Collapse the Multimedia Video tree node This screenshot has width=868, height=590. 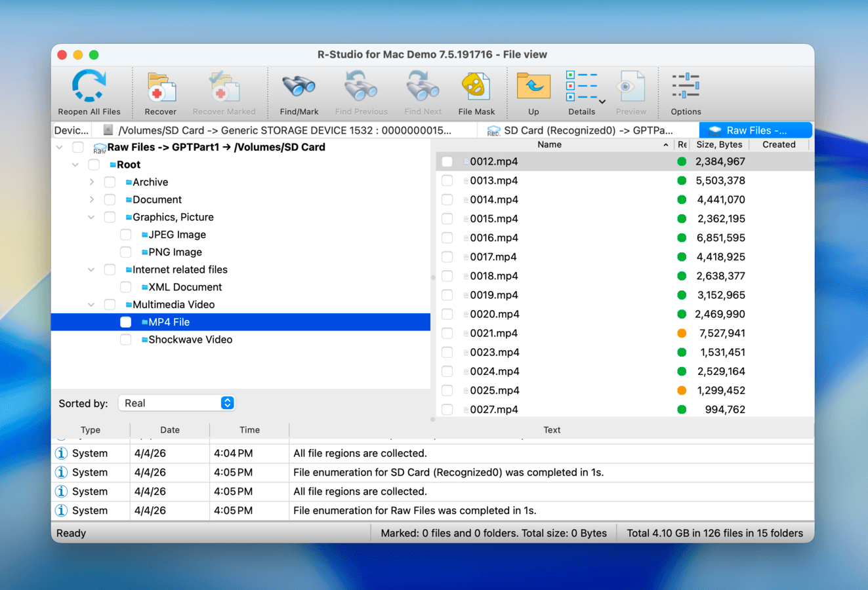pyautogui.click(x=91, y=304)
